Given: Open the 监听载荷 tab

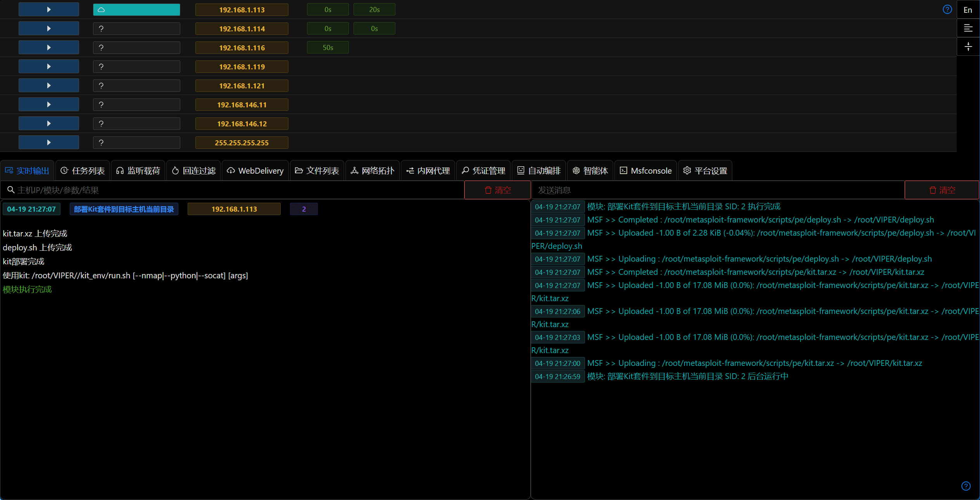Looking at the screenshot, I should point(138,171).
